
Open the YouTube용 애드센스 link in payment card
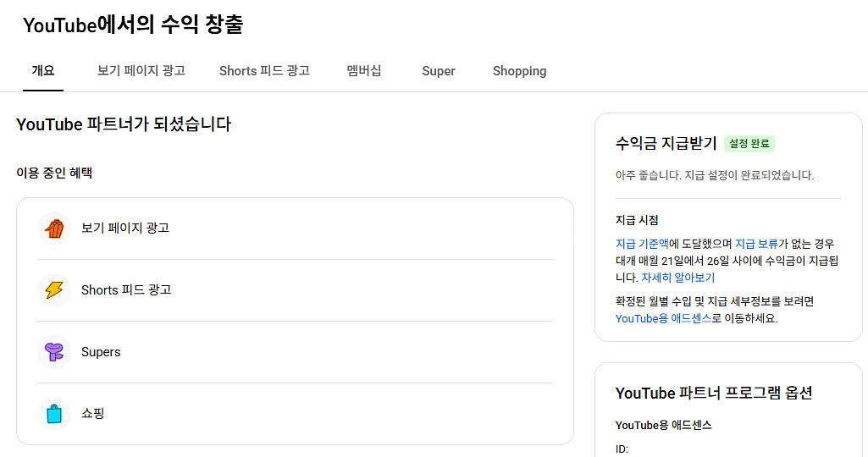click(663, 319)
